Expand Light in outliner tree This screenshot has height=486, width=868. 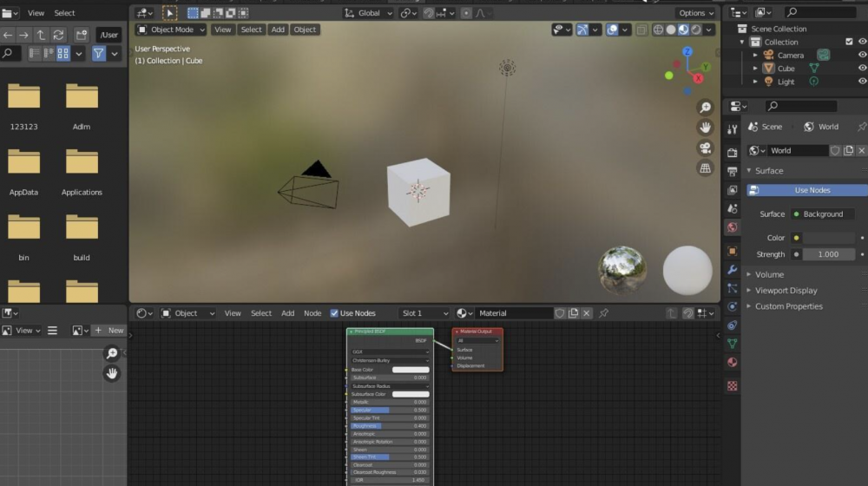pyautogui.click(x=755, y=82)
